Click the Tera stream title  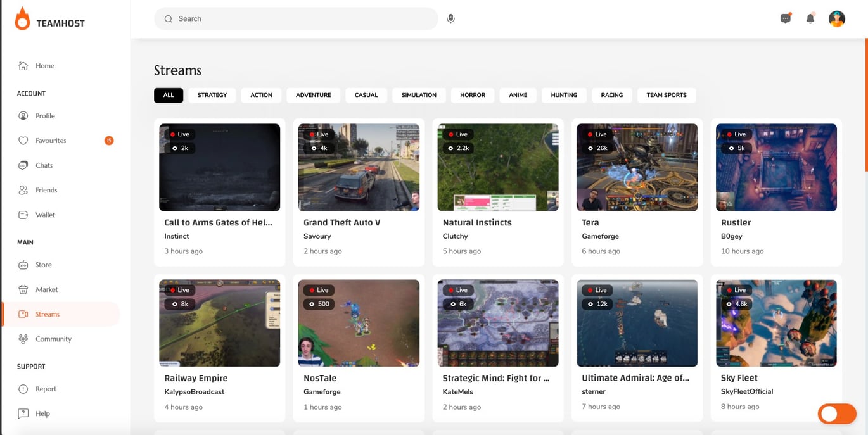[590, 222]
